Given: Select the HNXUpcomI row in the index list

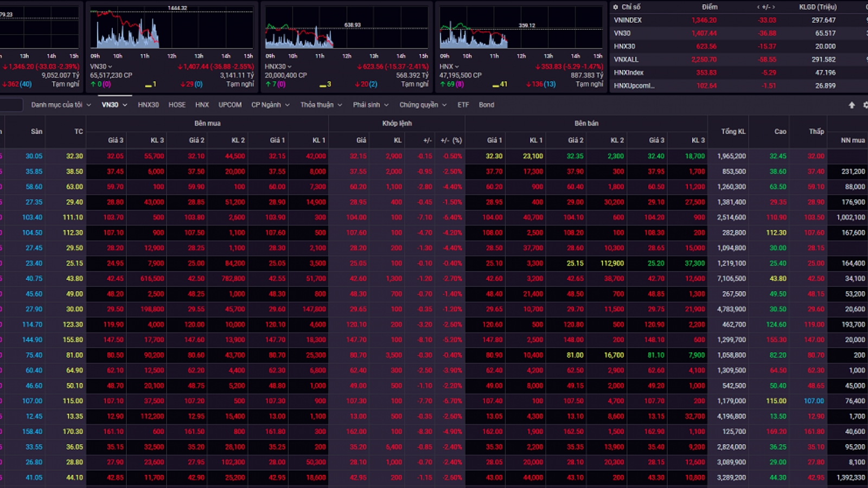Looking at the screenshot, I should pos(739,86).
